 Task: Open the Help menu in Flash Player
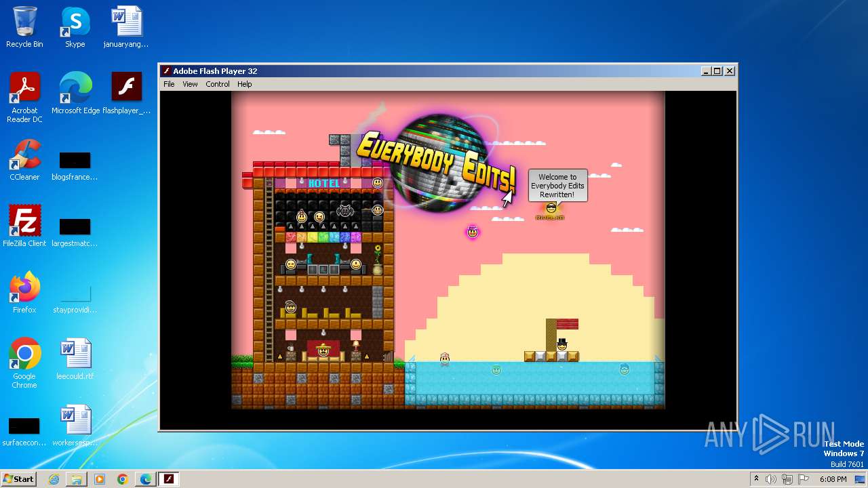(245, 84)
